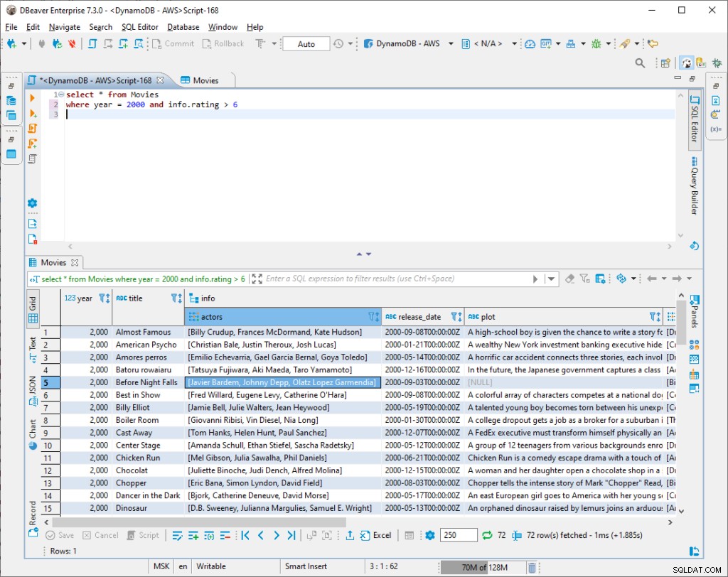Screen dimensions: 728x577
Task: Apply the filter expression with the arrow icon
Action: [x=535, y=279]
